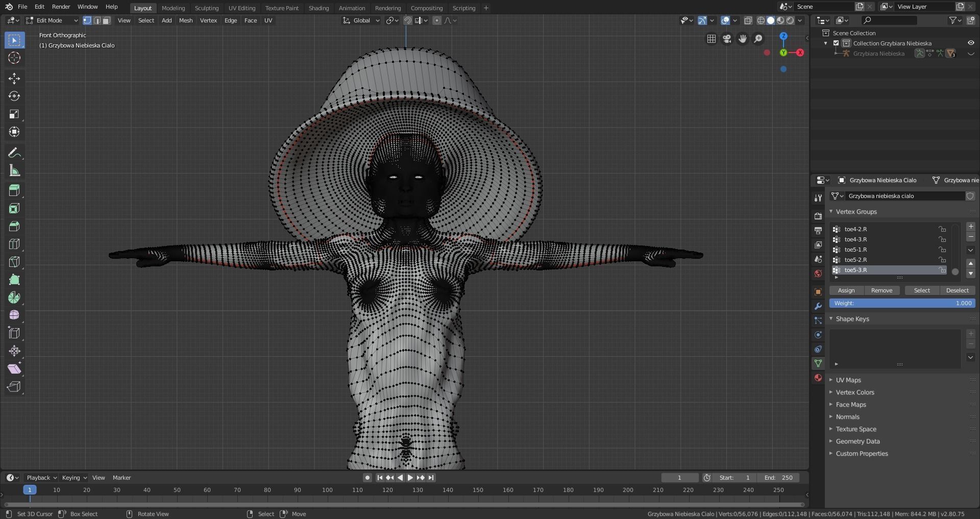Open the Vertex menu in viewport header
Image resolution: width=980 pixels, height=519 pixels.
(x=208, y=20)
